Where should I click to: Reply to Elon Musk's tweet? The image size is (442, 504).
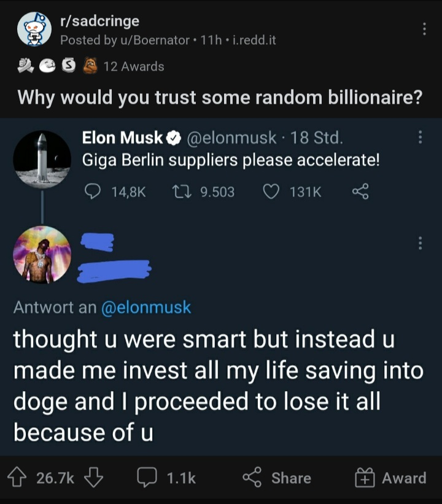92,192
